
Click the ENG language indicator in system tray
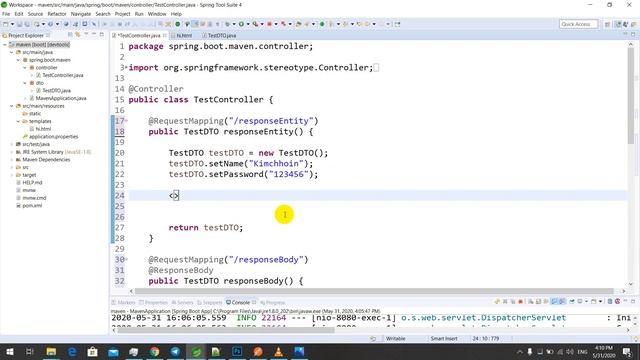click(582, 351)
